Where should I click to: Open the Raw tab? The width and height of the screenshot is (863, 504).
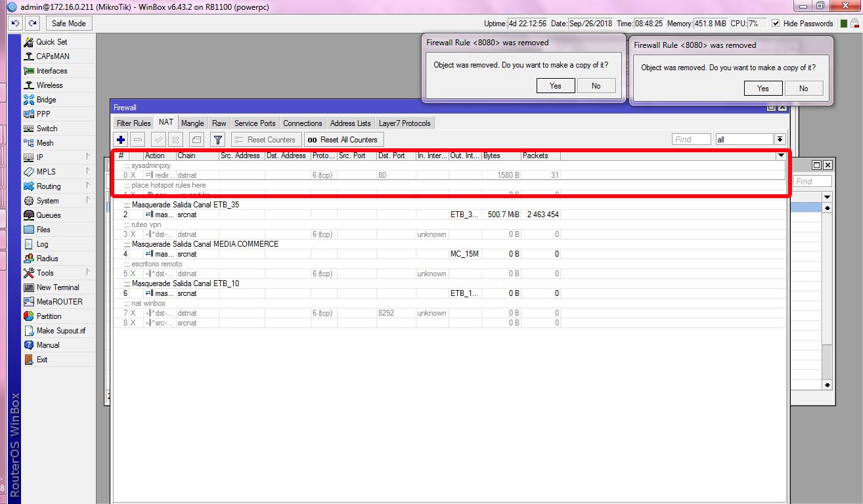219,123
